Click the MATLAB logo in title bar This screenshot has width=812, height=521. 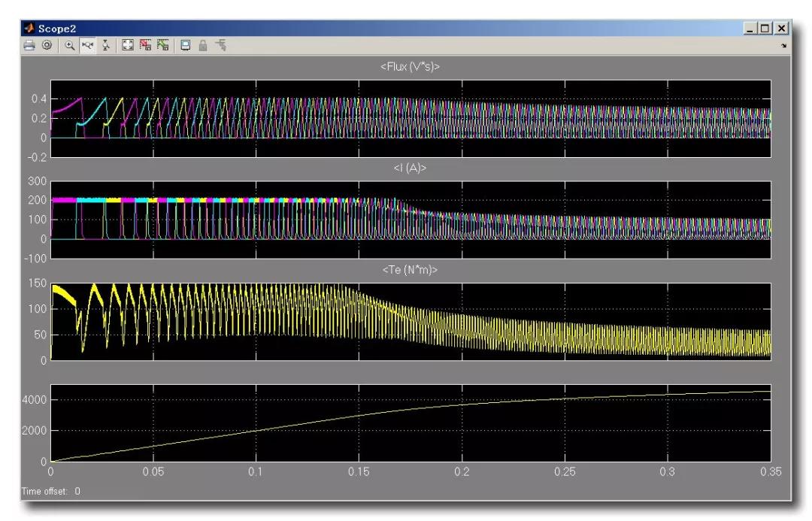point(29,28)
